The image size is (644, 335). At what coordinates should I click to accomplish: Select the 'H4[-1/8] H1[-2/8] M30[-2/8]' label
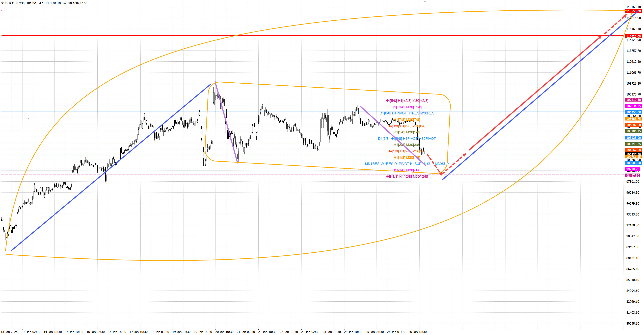tap(407, 177)
